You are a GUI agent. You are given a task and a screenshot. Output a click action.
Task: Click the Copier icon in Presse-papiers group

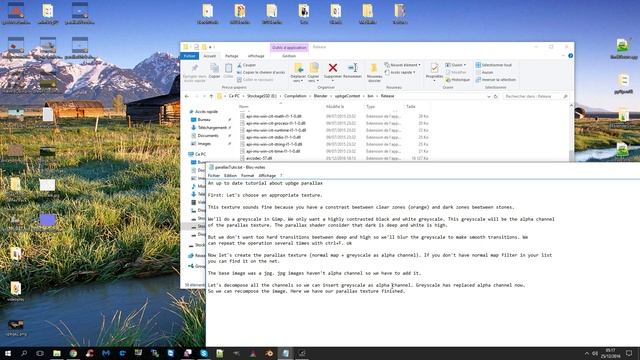click(214, 70)
